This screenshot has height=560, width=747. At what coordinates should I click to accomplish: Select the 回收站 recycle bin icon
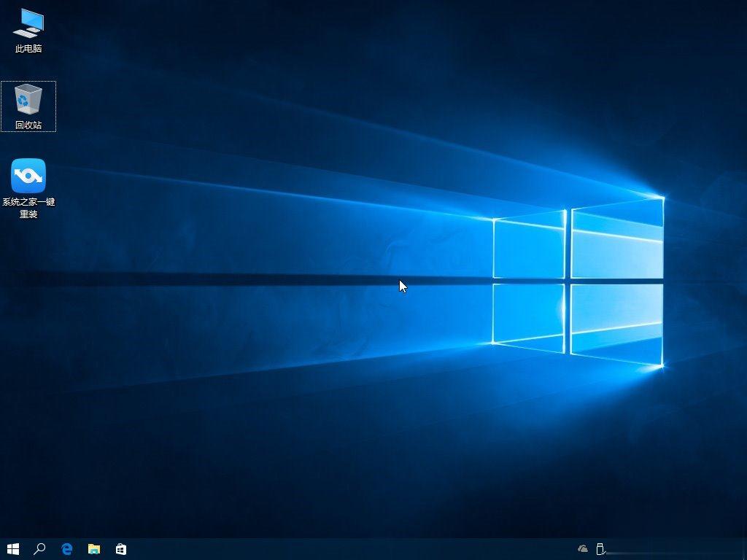point(28,106)
